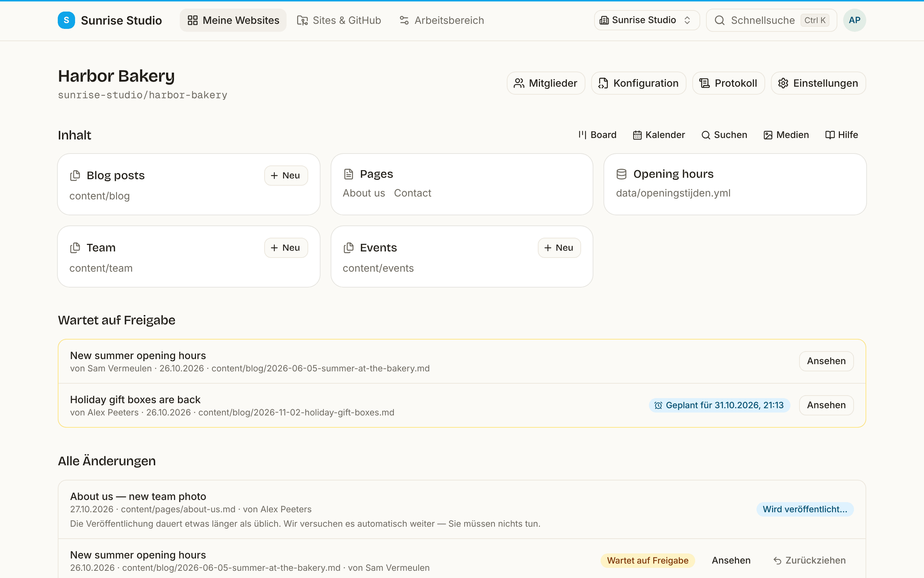Open the Pages collection card
The image size is (924, 578).
pos(462,184)
